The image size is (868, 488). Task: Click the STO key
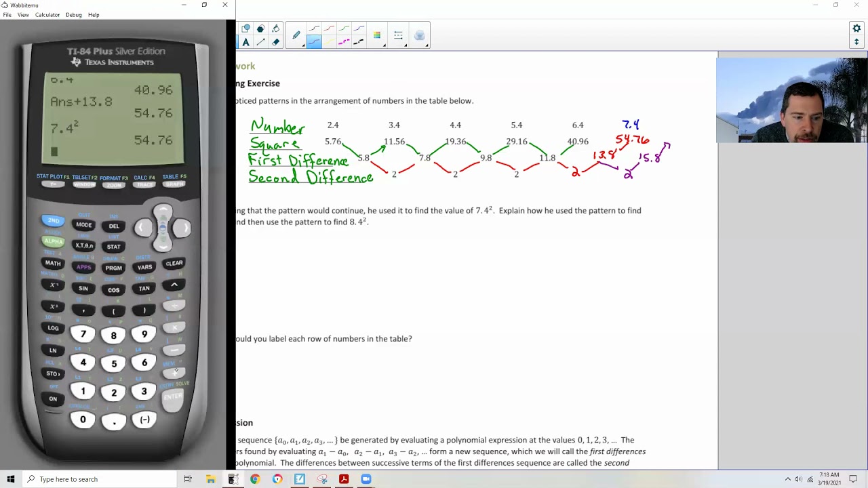click(x=53, y=373)
